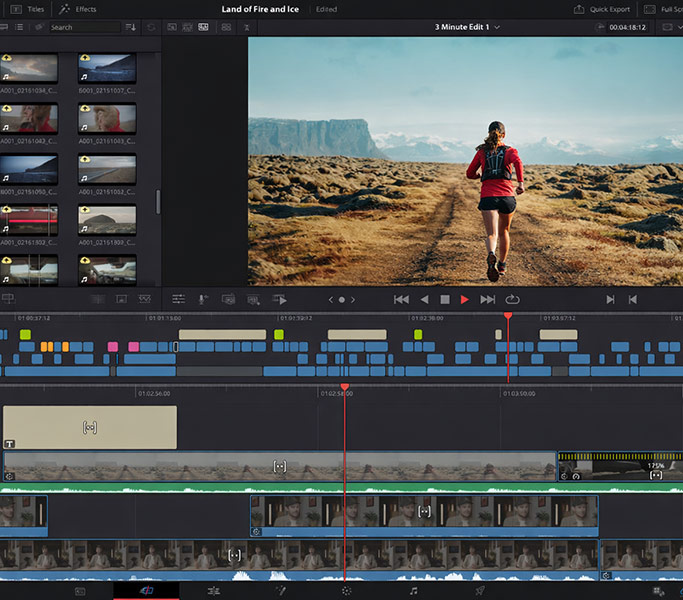This screenshot has height=600, width=683.
Task: Go to last frame of the timeline
Action: (487, 299)
